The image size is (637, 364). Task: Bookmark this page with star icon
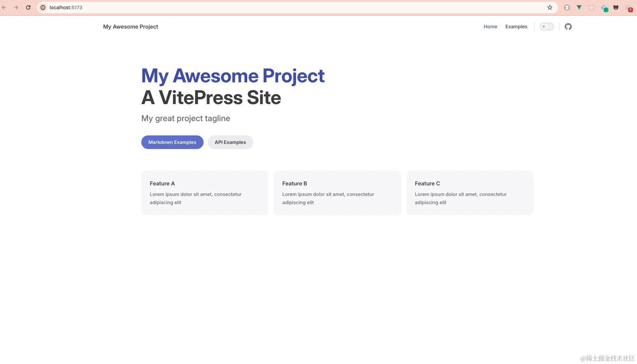point(550,7)
